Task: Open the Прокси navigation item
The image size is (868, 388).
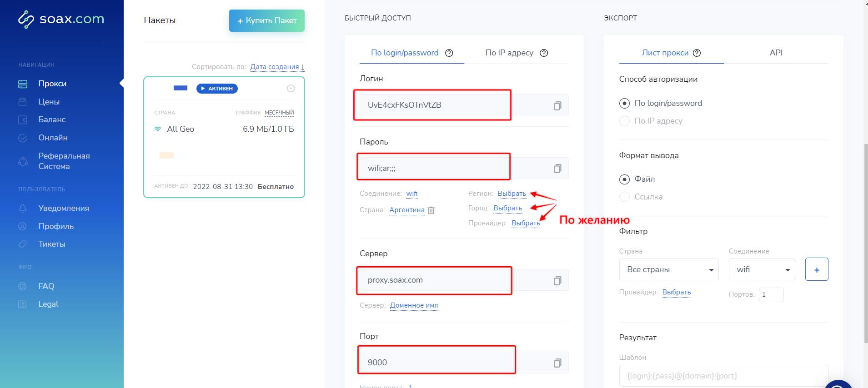Action: [x=52, y=84]
